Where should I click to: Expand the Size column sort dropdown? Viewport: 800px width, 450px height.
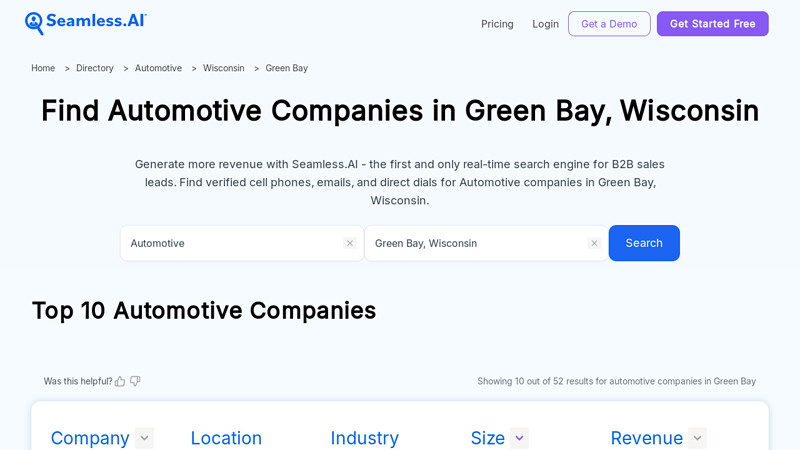pyautogui.click(x=519, y=438)
